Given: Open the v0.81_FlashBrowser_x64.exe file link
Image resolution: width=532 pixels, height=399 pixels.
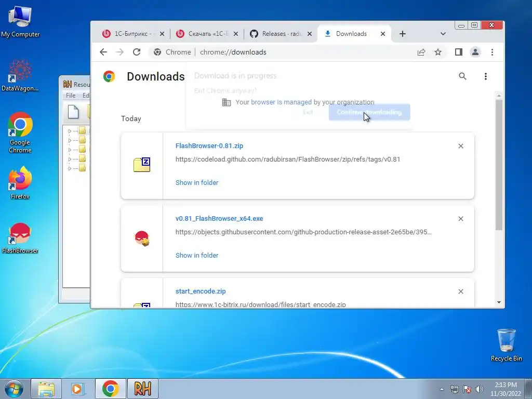Looking at the screenshot, I should point(219,219).
